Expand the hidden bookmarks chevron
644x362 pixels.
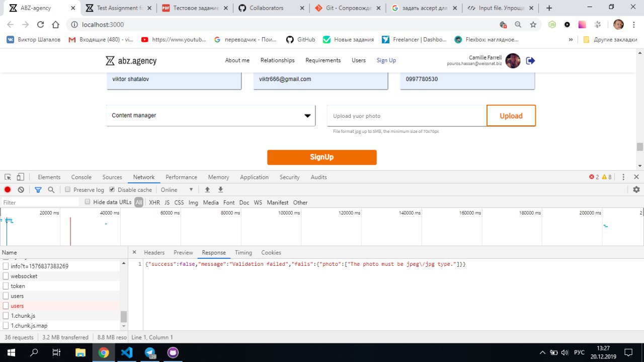pos(571,39)
